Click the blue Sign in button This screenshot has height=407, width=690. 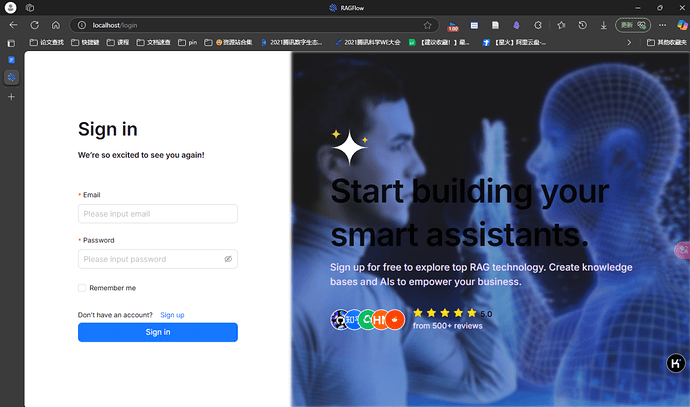point(158,332)
